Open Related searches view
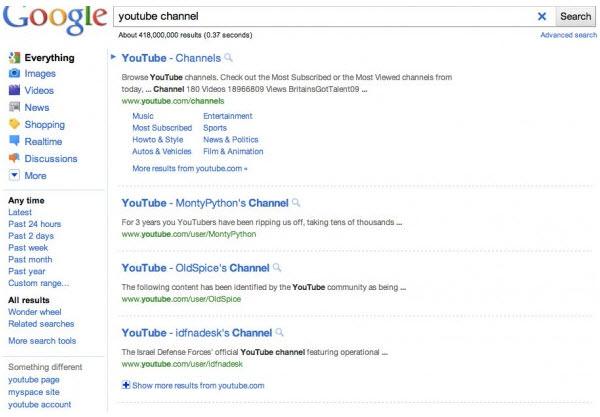 (x=41, y=324)
